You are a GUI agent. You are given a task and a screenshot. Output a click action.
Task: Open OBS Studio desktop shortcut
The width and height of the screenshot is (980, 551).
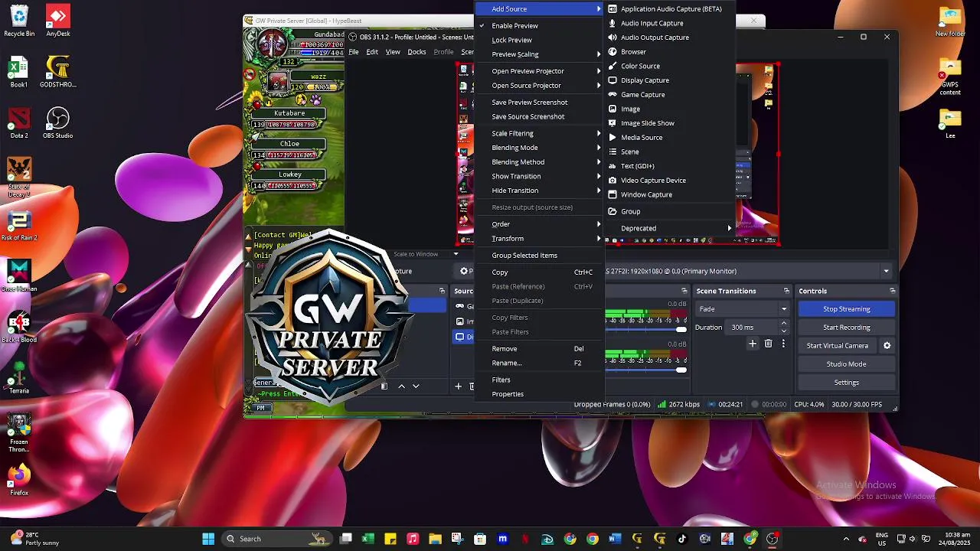[57, 122]
